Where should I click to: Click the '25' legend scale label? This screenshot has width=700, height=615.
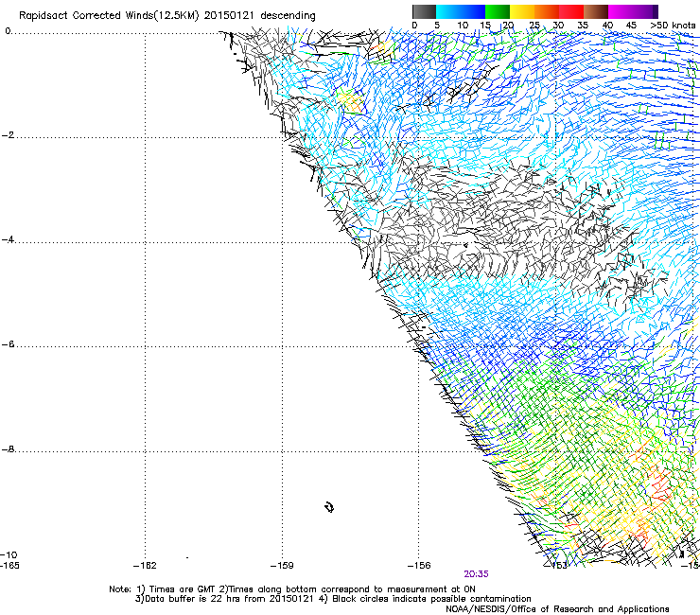coord(534,26)
